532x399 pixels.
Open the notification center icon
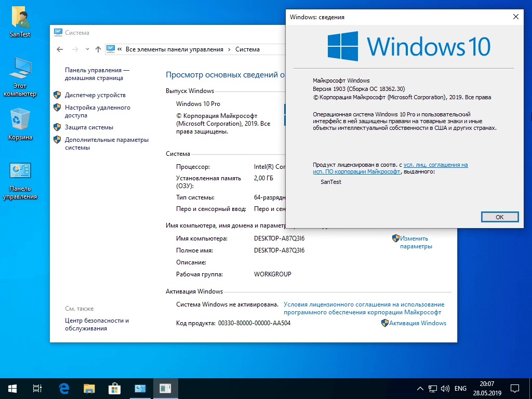click(515, 389)
